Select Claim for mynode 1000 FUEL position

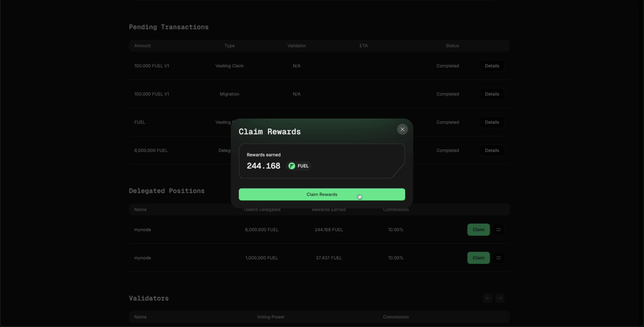pos(479,257)
